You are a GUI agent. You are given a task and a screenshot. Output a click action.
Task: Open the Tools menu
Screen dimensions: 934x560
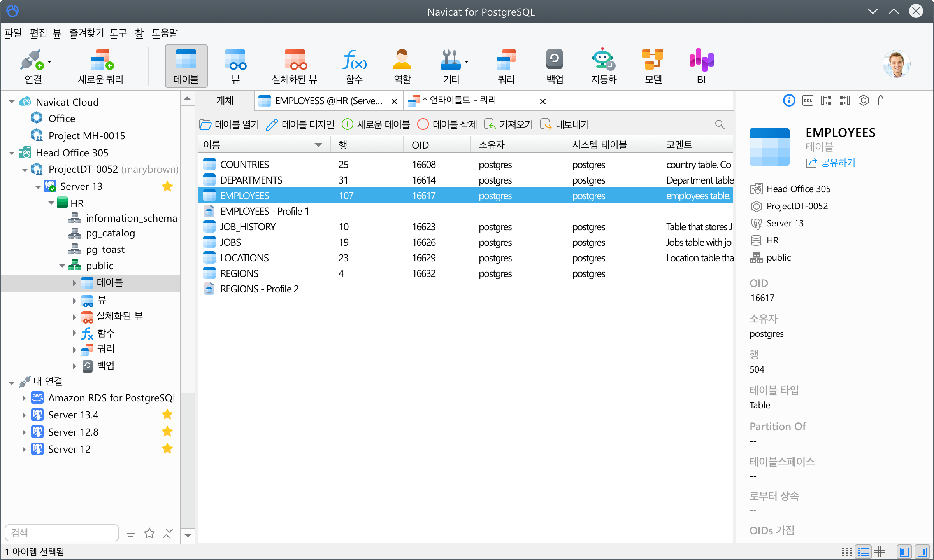pos(118,33)
